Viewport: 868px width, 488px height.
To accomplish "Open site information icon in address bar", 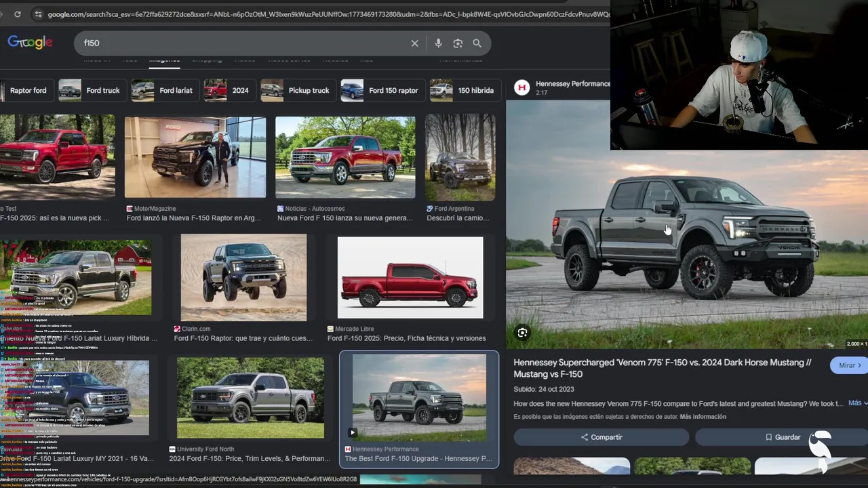I will tap(38, 14).
